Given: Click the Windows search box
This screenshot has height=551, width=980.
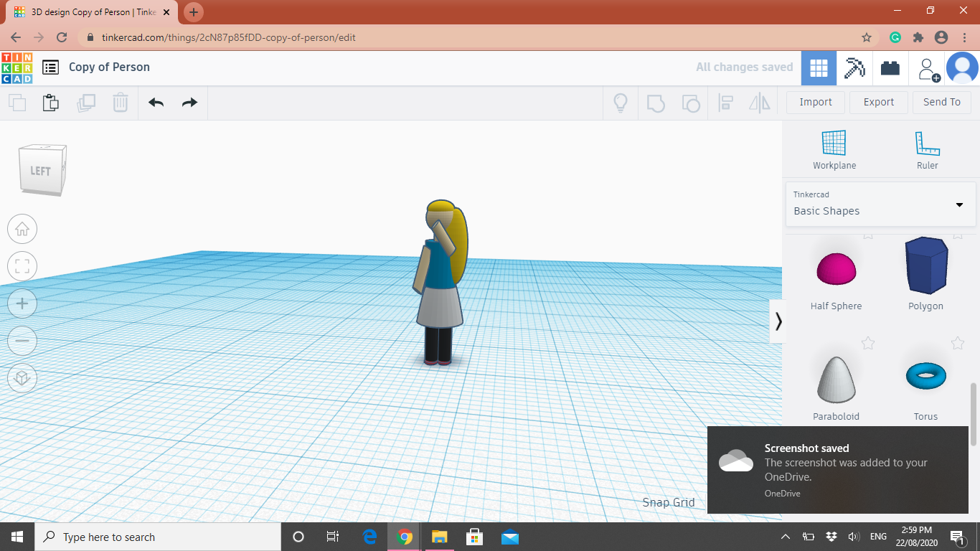Looking at the screenshot, I should point(158,537).
